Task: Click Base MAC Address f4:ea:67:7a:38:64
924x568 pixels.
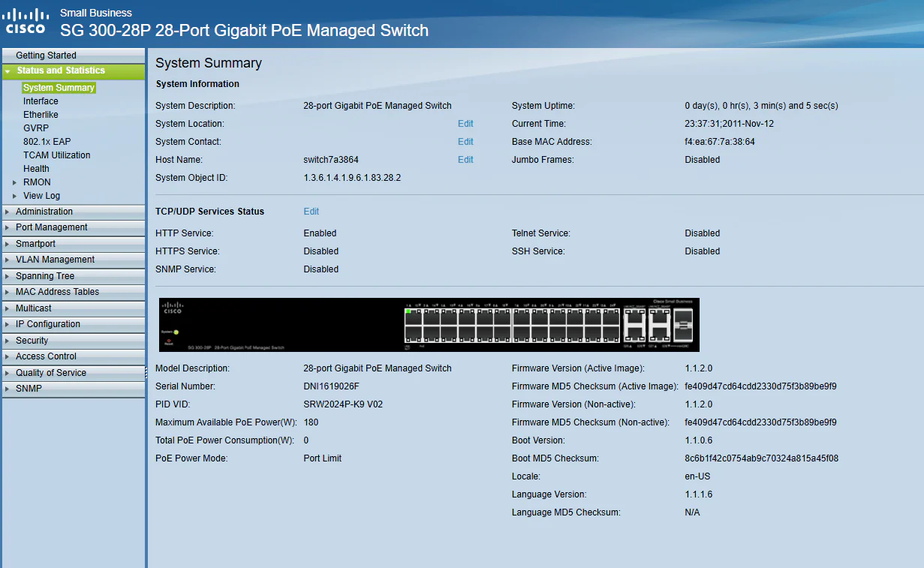Action: (x=720, y=142)
